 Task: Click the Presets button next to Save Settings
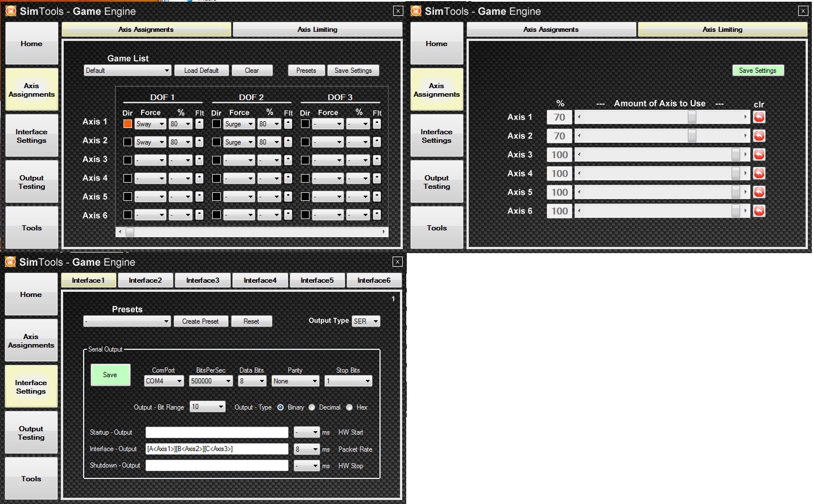[306, 71]
